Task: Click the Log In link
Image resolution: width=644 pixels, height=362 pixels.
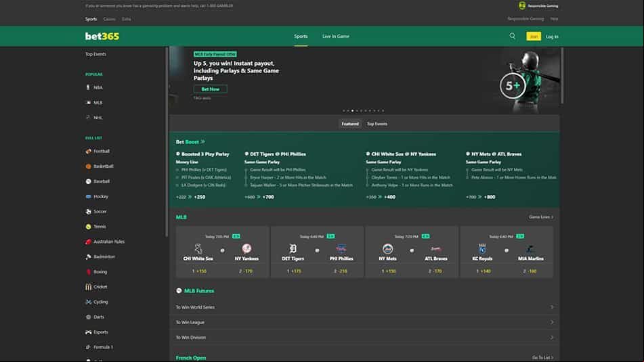Action: [x=552, y=37]
